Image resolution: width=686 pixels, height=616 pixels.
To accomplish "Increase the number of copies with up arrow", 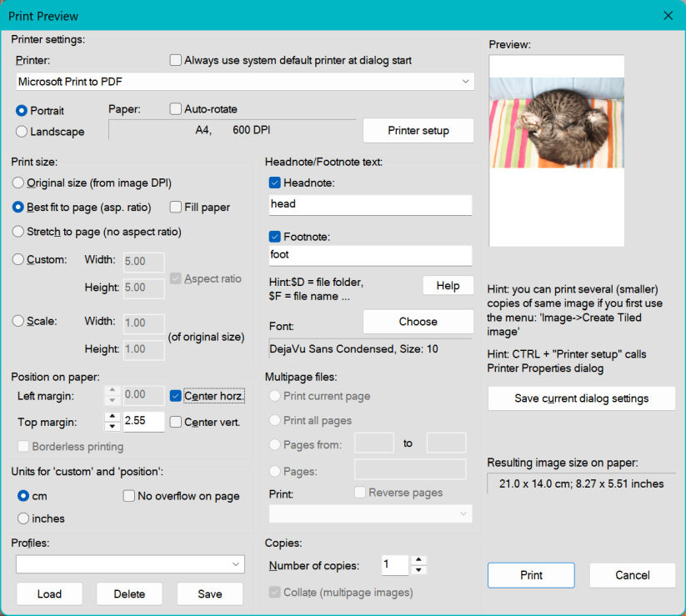I will coord(418,560).
